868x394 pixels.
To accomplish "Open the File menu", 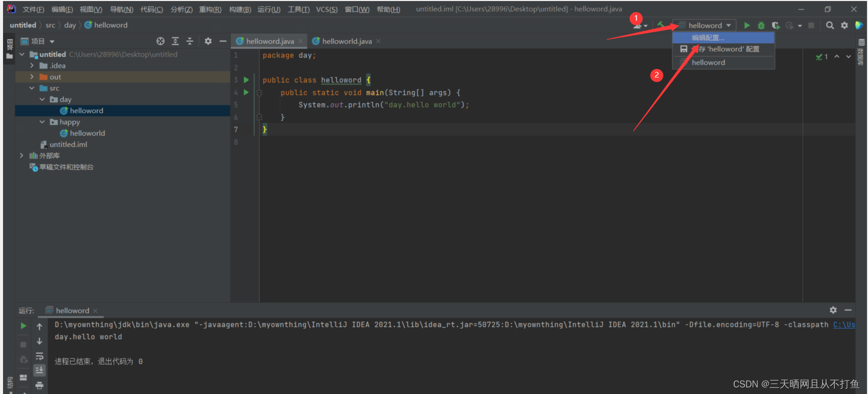I will click(x=33, y=10).
